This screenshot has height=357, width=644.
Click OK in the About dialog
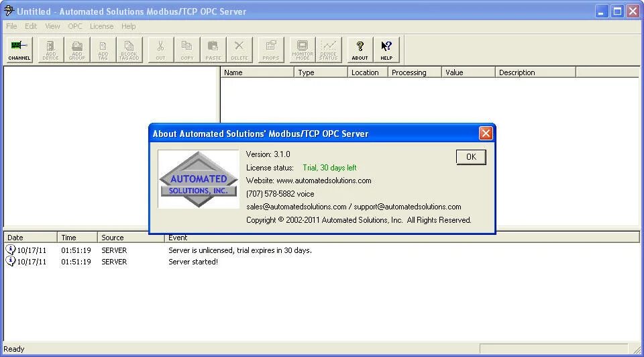[471, 157]
